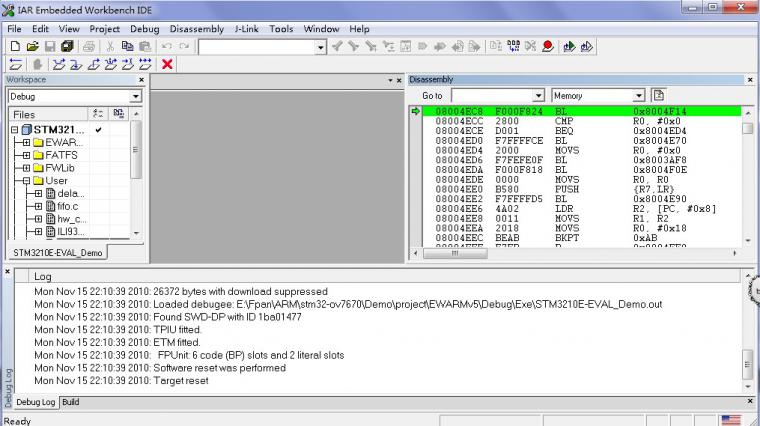Screen dimensions: 760x426
Task: Open the Disassembly menu
Action: click(x=197, y=29)
